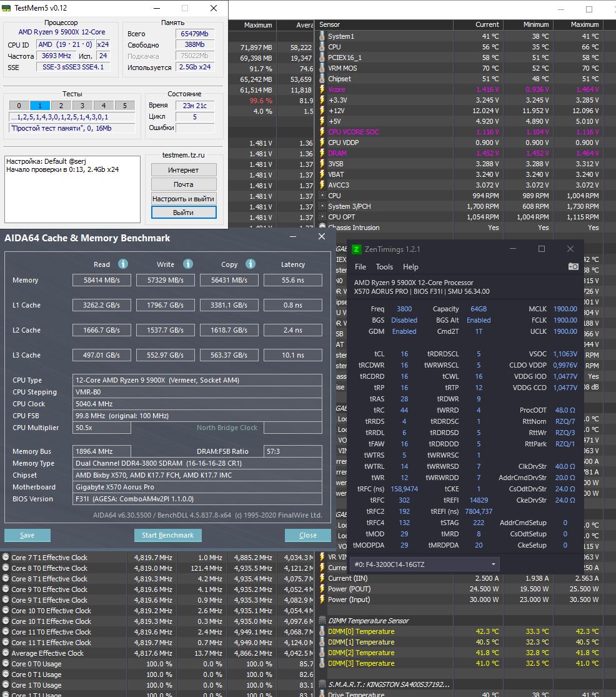Click the Memory Type field in AIDA64
Viewport: 616px width, 697px height.
[197, 463]
